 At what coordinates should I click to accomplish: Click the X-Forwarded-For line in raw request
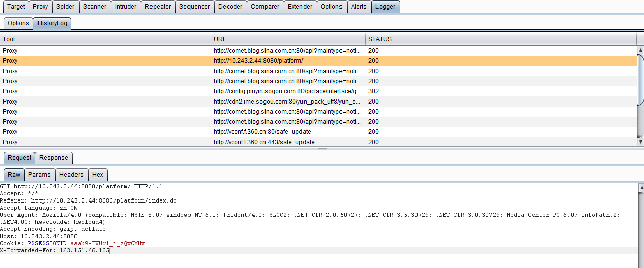(x=55, y=251)
